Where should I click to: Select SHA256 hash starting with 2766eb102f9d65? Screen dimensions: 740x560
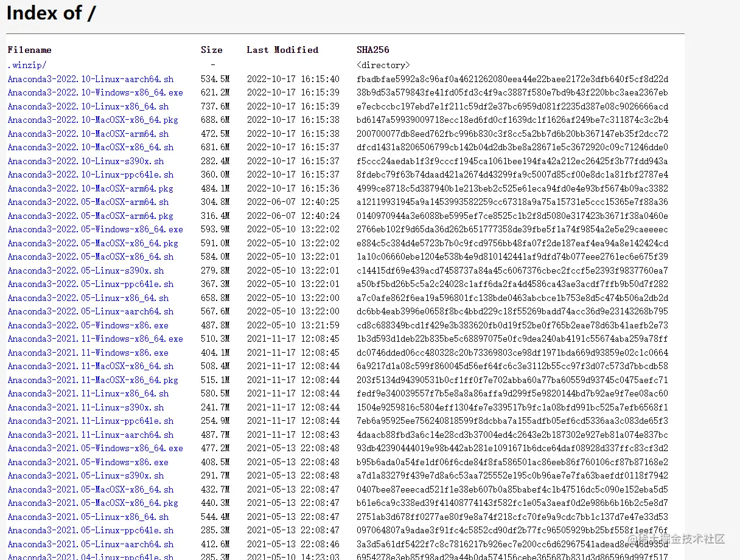(x=512, y=229)
